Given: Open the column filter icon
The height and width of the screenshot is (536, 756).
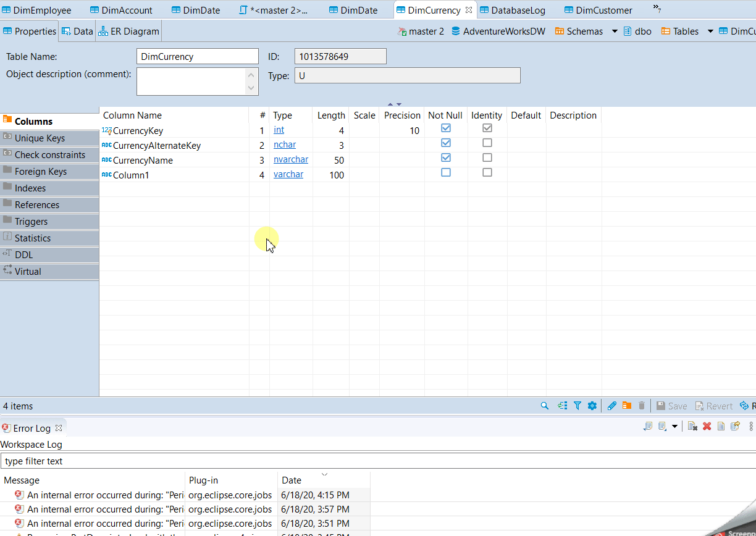Looking at the screenshot, I should point(577,406).
